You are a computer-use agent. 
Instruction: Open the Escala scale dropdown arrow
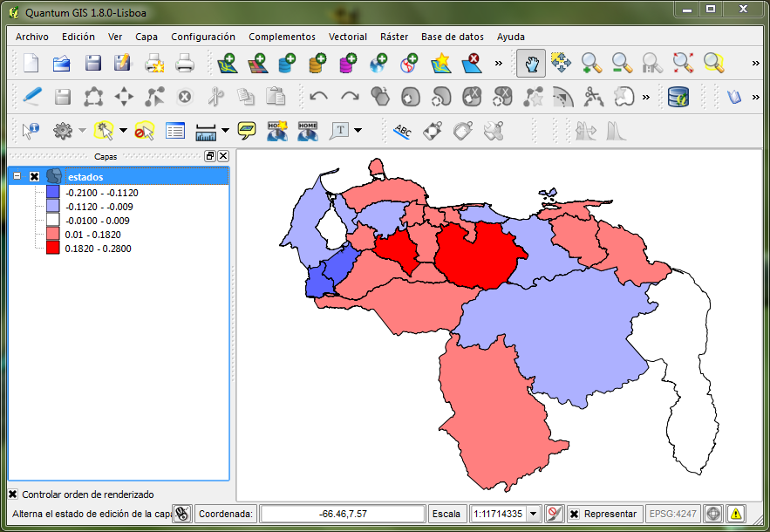click(534, 515)
